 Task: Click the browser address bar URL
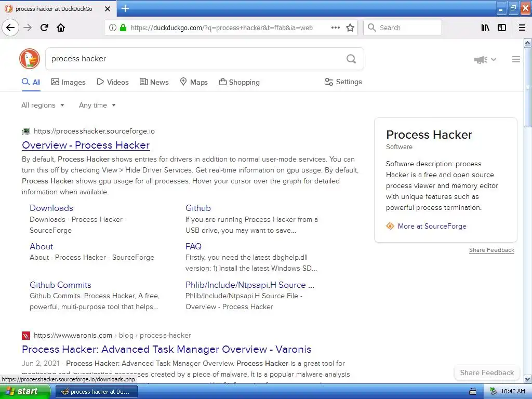(221, 28)
